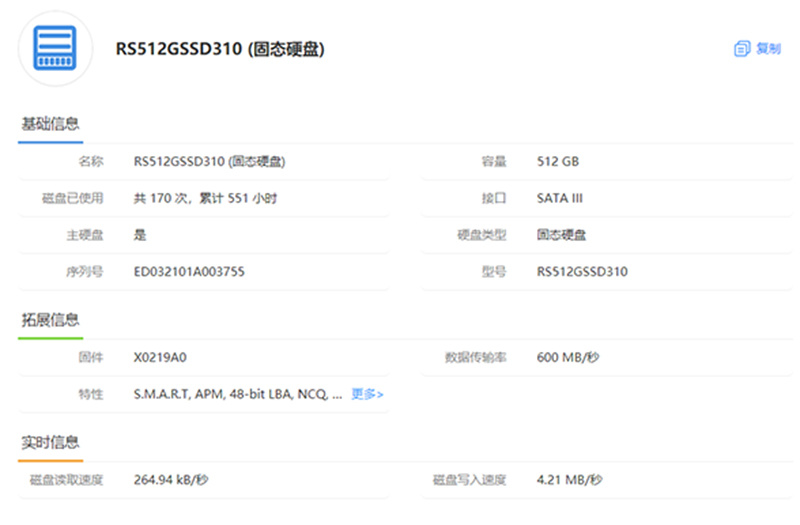Click the blue disk drive icon
800x525 pixels.
(x=55, y=48)
